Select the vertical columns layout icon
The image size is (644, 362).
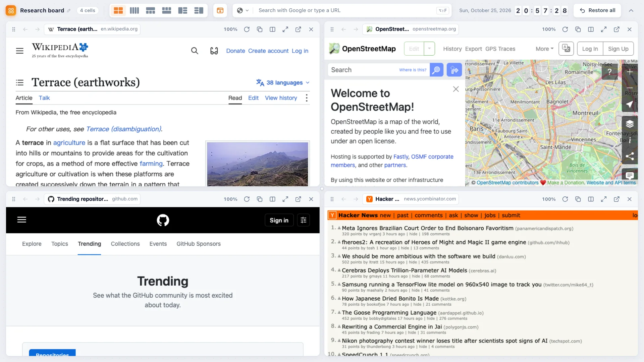coord(134,10)
